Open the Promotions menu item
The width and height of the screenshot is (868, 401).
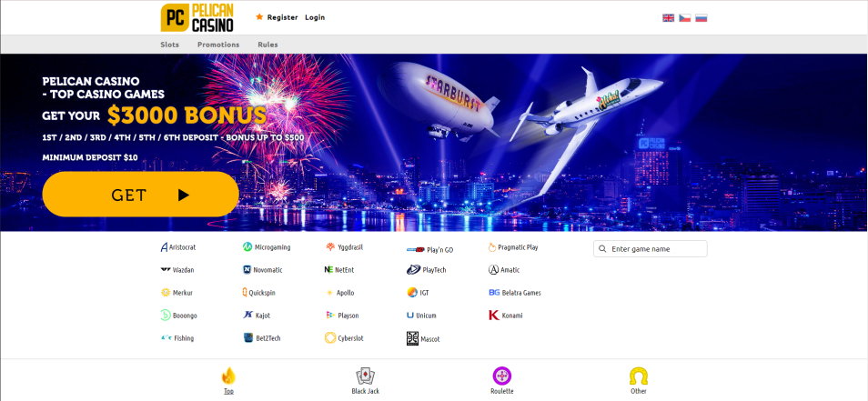coord(218,45)
